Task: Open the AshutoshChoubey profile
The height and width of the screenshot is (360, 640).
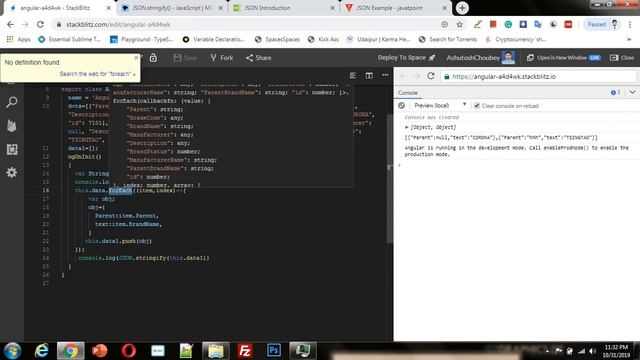Action: point(480,58)
